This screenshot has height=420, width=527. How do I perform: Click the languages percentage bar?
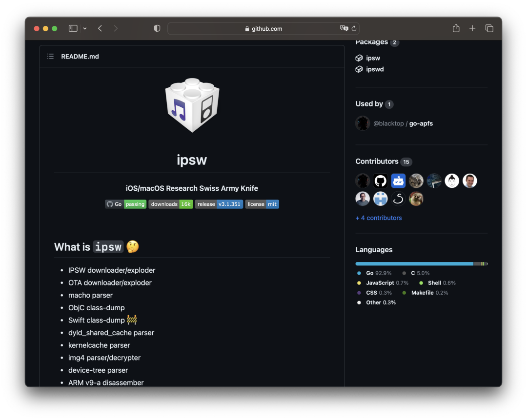click(x=422, y=264)
